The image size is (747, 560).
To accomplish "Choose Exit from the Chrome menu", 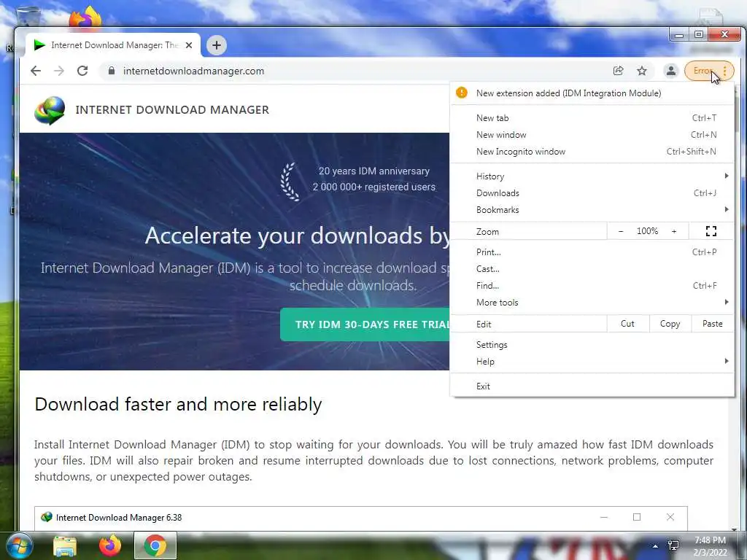I will coord(592,386).
